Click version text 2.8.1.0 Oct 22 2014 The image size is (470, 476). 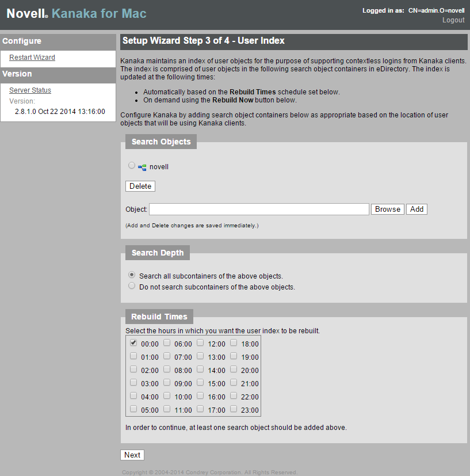[x=60, y=112]
